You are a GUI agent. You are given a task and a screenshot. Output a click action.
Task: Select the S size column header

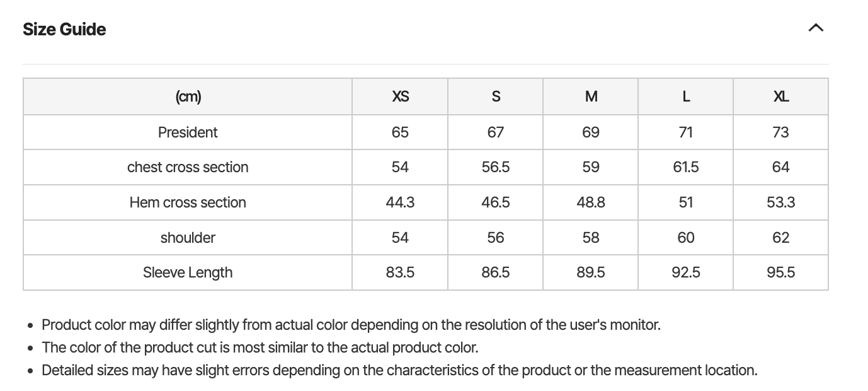coord(496,96)
